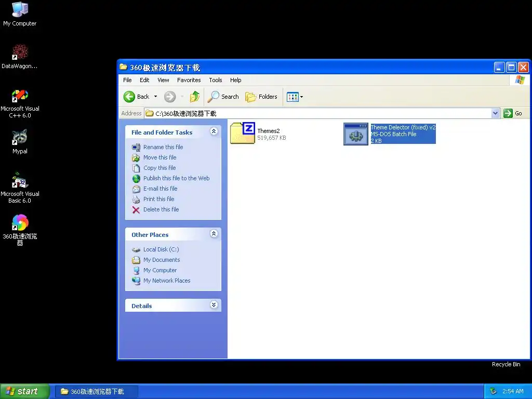Click the Copy this file link

pos(159,168)
